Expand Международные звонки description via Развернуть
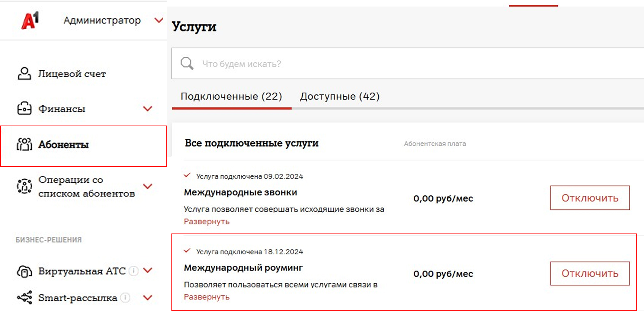This screenshot has width=644, height=314. pos(207,221)
